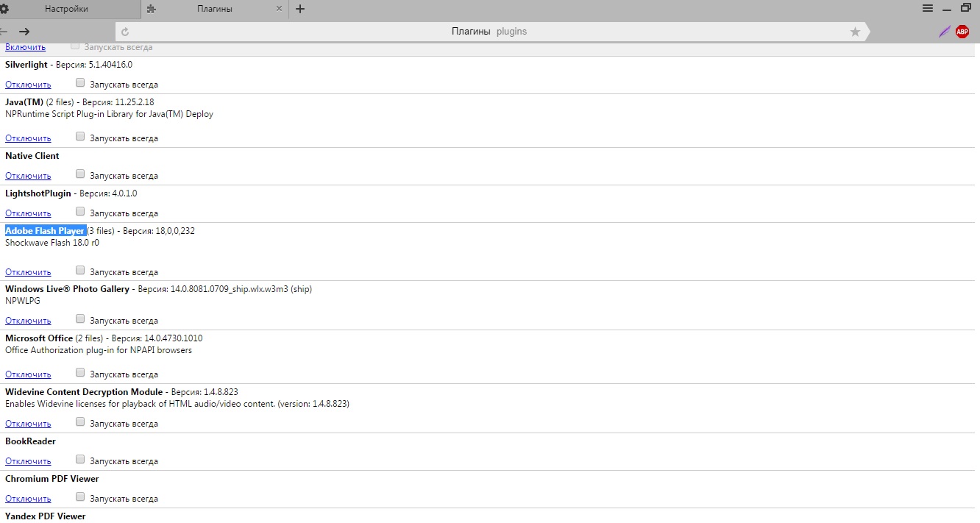Disable Silverlight via its 'Отключить' link
This screenshot has width=980, height=523.
(x=28, y=85)
